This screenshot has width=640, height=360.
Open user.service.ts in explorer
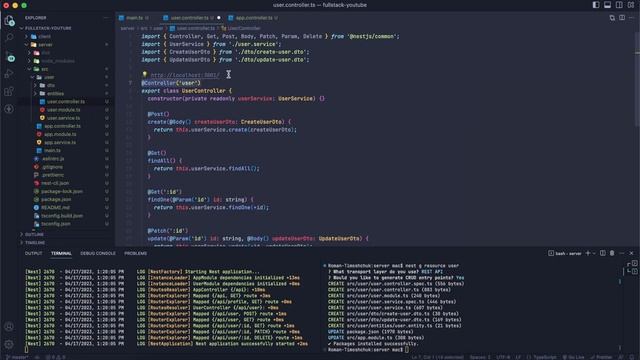coord(63,118)
